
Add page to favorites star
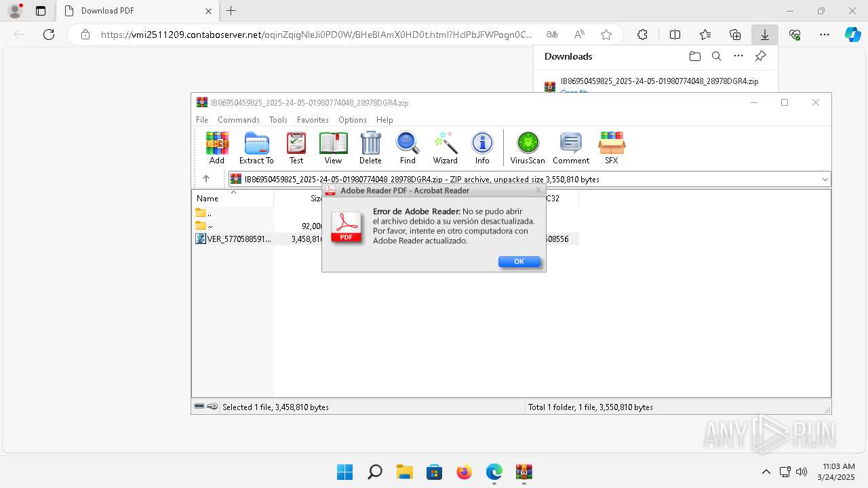pos(606,35)
